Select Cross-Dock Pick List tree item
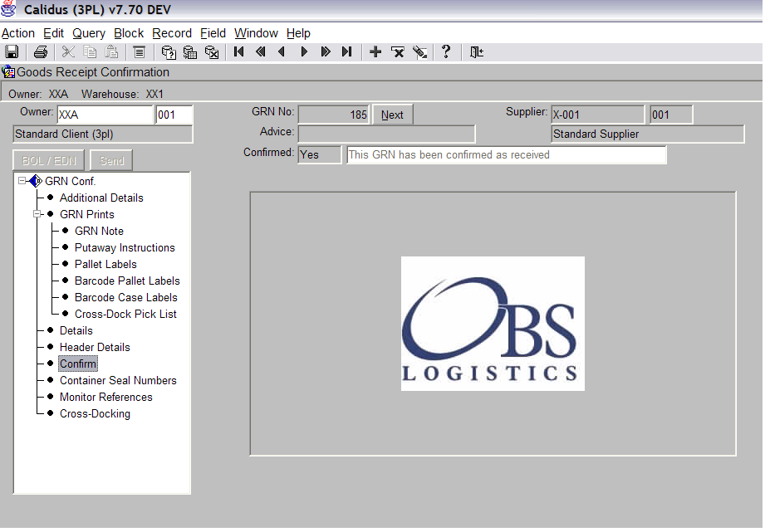 click(125, 314)
